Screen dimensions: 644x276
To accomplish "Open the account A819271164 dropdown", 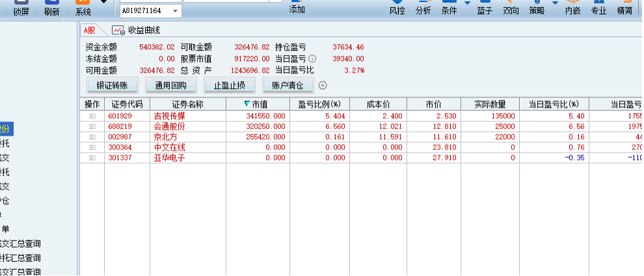I will [x=150, y=11].
